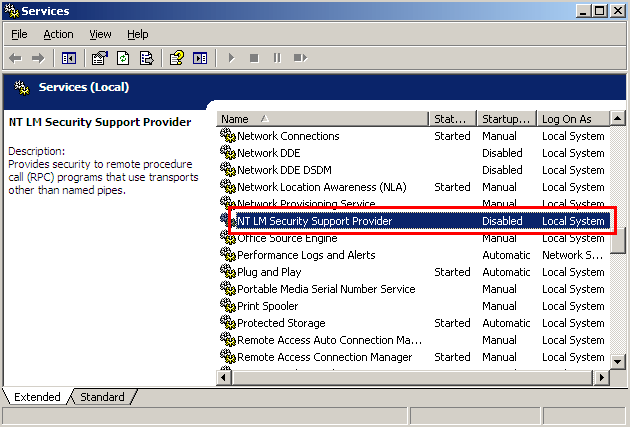Click the gear icon beside Protected Storage
Image resolution: width=630 pixels, height=427 pixels.
coord(227,323)
